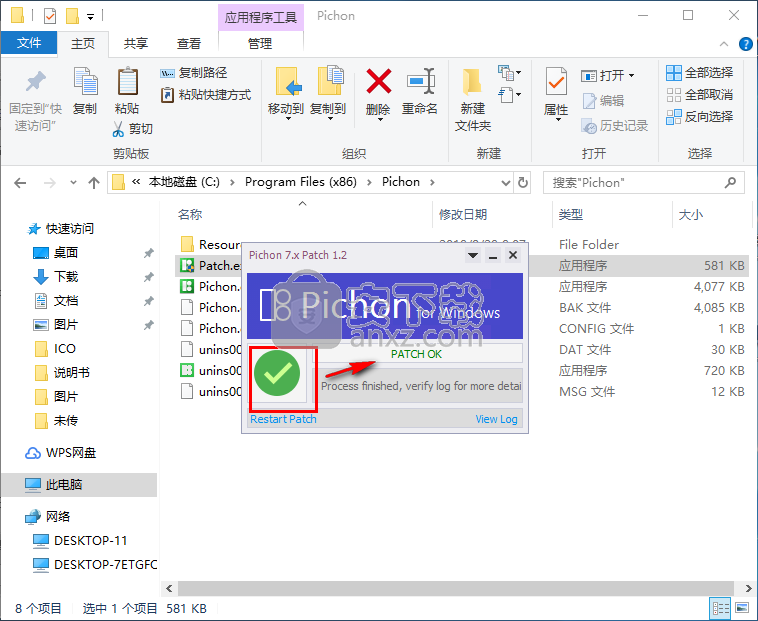The width and height of the screenshot is (758, 621).
Task: Collapse the ribbon with the chevron
Action: click(724, 44)
